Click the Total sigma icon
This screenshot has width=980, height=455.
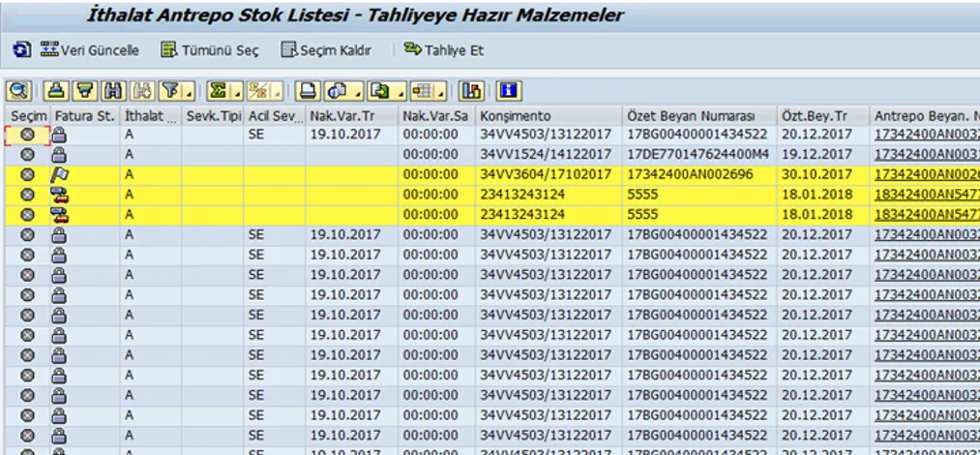click(218, 91)
